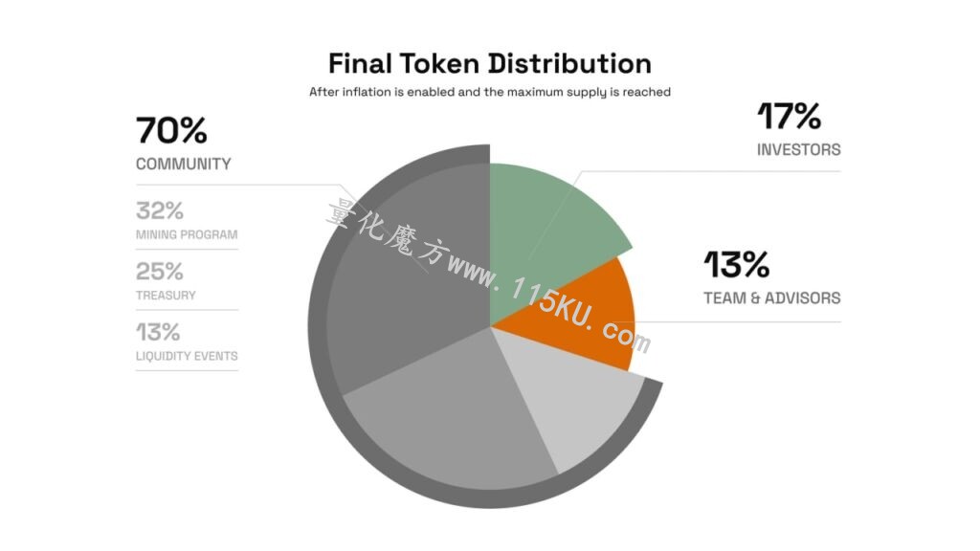Click the 17% Investors figure
Screen dimensions: 980x551
click(x=789, y=116)
